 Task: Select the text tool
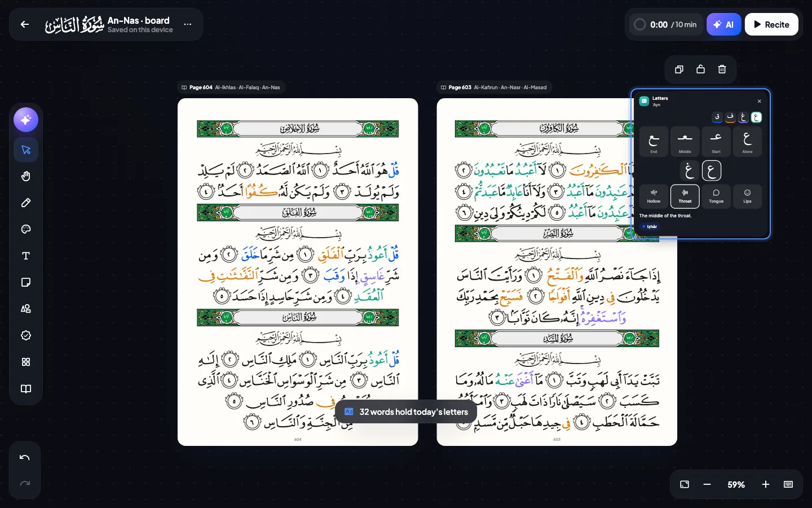26,256
